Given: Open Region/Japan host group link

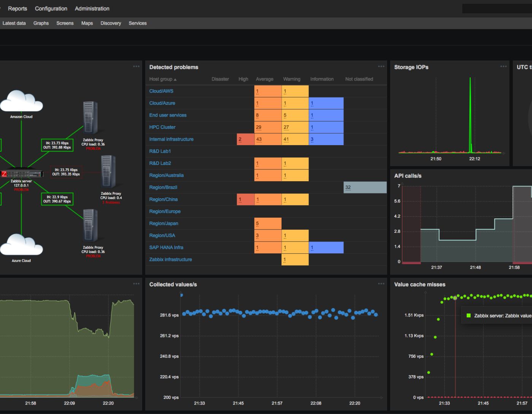Looking at the screenshot, I should [x=164, y=223].
